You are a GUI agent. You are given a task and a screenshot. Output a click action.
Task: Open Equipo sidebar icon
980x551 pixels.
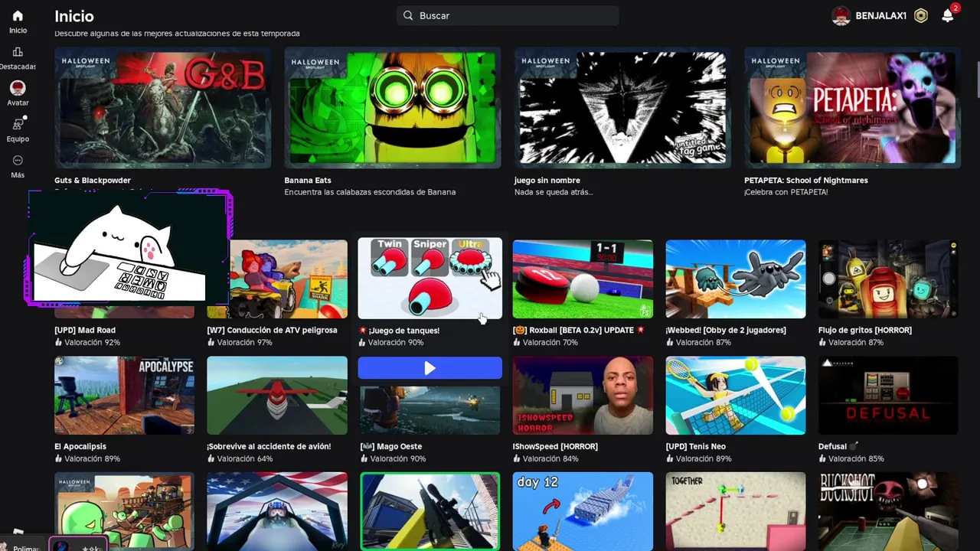coord(18,124)
